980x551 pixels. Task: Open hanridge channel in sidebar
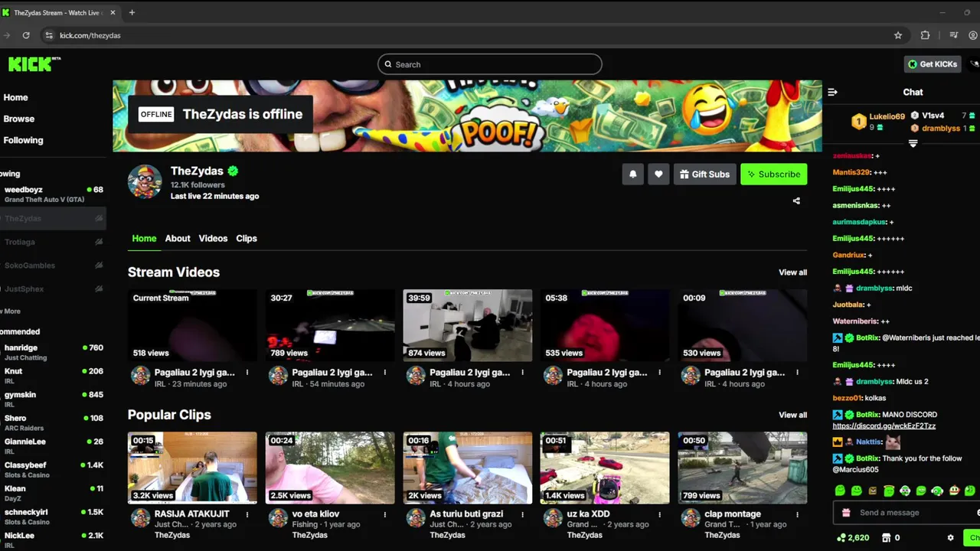pyautogui.click(x=52, y=352)
